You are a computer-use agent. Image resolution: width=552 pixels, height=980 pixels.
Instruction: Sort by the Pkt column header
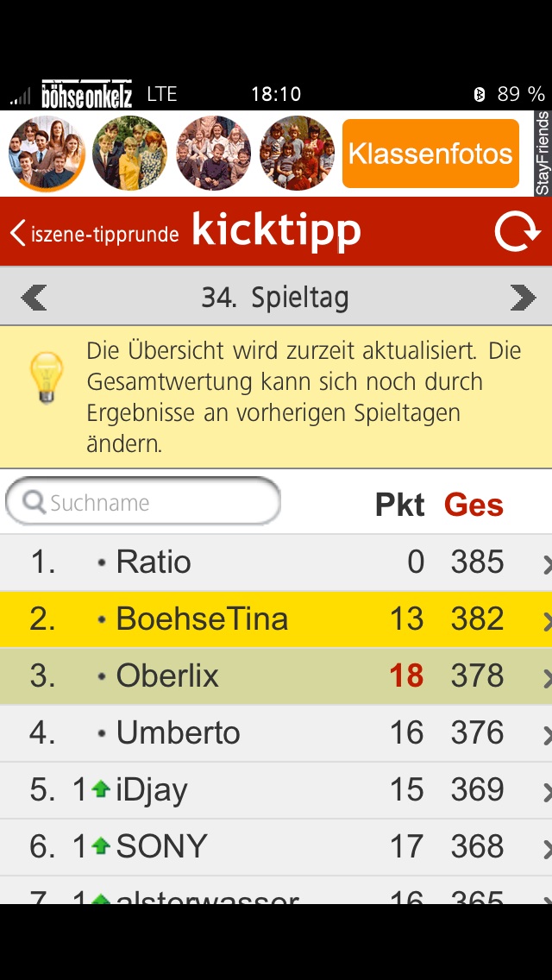click(x=399, y=505)
